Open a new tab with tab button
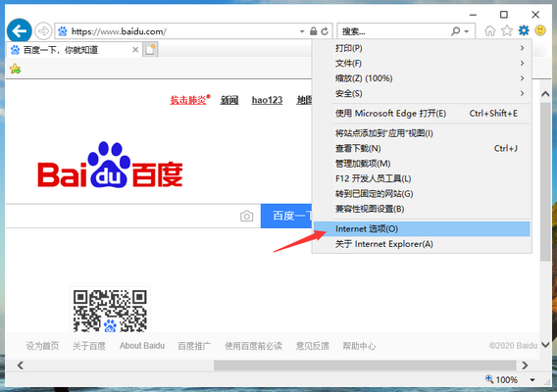Screen dimensions: 557x392 [x=150, y=50]
